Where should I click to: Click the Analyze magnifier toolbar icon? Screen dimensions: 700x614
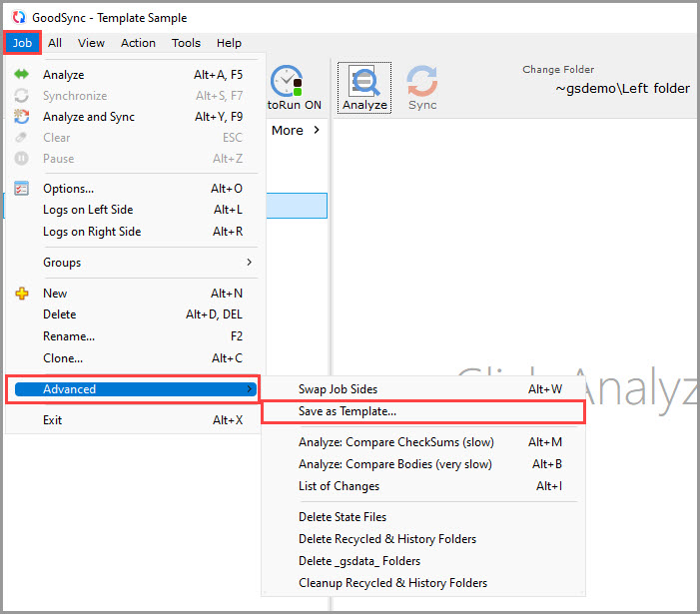pos(364,81)
